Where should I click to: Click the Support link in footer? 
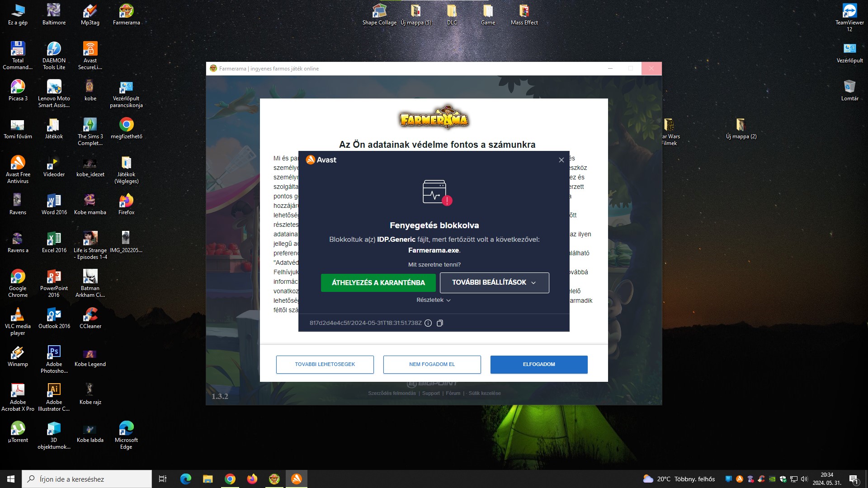point(430,393)
